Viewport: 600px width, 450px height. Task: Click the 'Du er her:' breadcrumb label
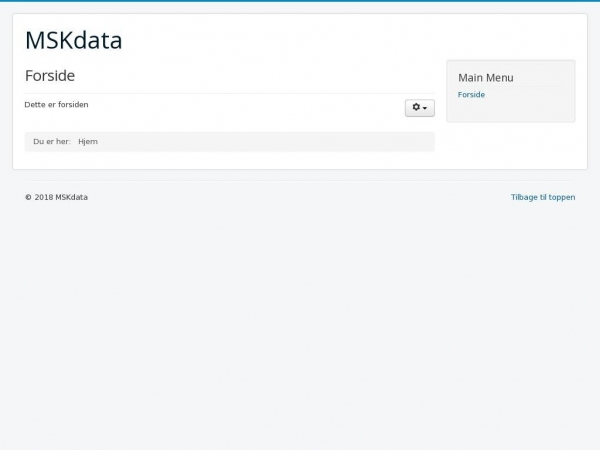click(52, 142)
